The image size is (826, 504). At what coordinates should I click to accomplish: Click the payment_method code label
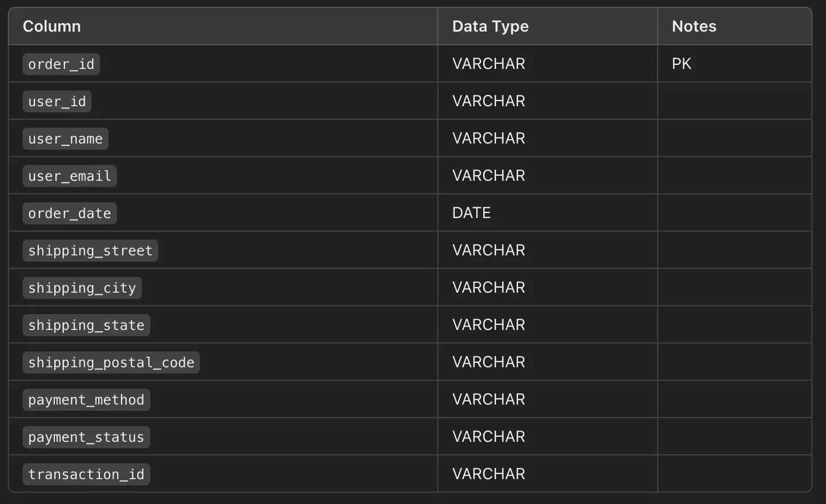86,400
